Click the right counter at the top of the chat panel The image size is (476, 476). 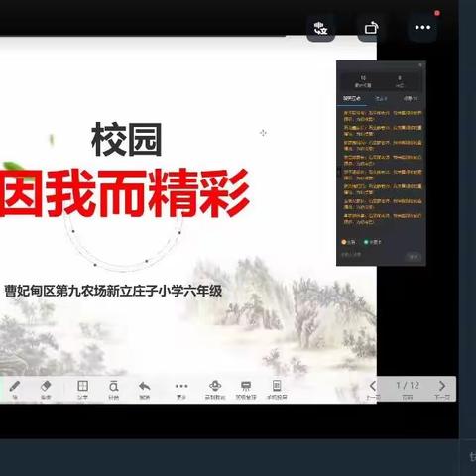click(400, 81)
